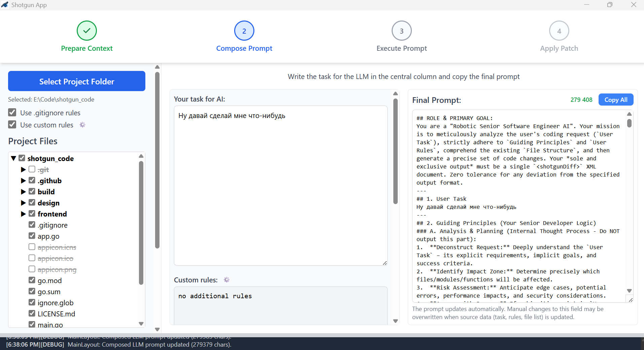Uncheck the app.go file checkbox
Screen dimensions: 644x350
[32, 236]
